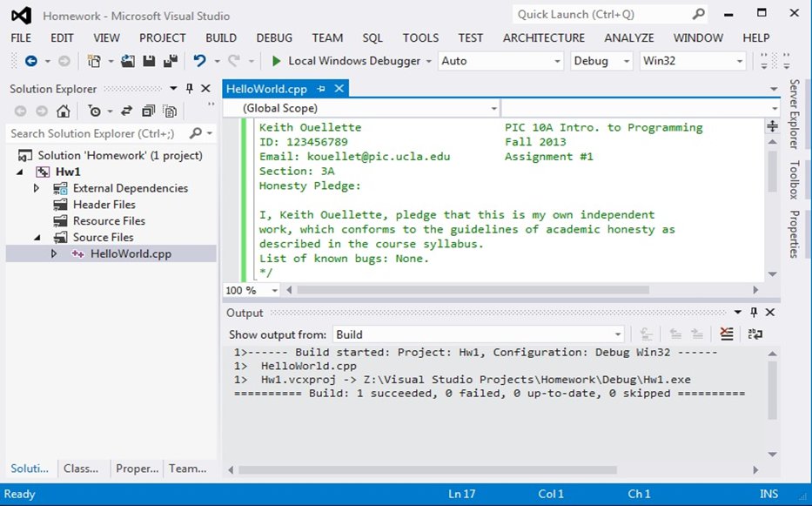
Task: Open the HELP menu
Action: coord(756,37)
